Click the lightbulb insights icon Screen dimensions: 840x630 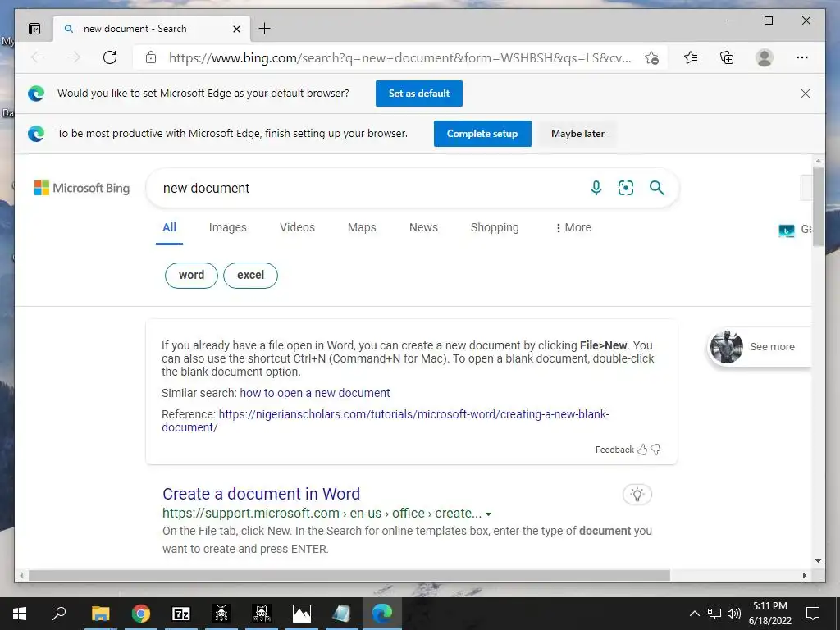pyautogui.click(x=637, y=495)
